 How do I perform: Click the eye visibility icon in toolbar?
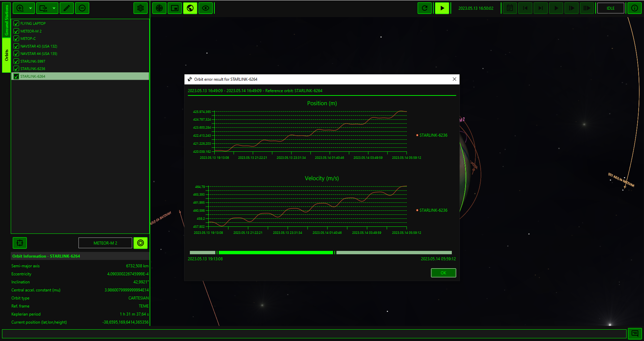tap(206, 8)
